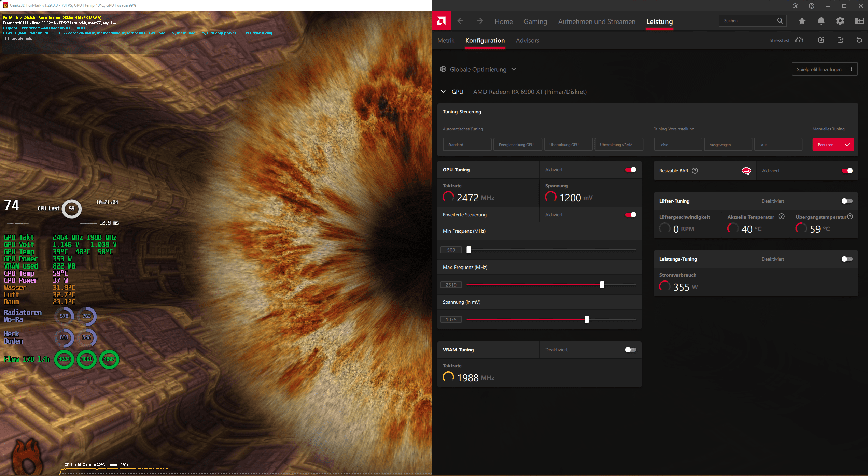Image resolution: width=868 pixels, height=476 pixels.
Task: Go back with the left arrow icon
Action: coord(460,21)
